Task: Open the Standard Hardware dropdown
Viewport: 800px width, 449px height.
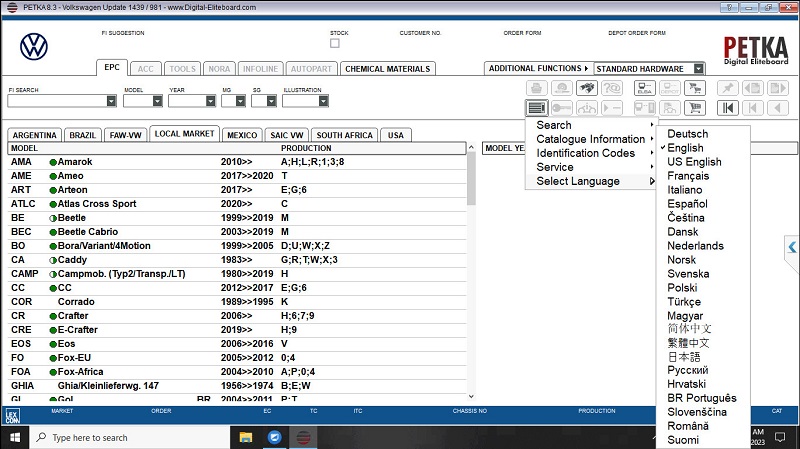Action: coord(698,69)
